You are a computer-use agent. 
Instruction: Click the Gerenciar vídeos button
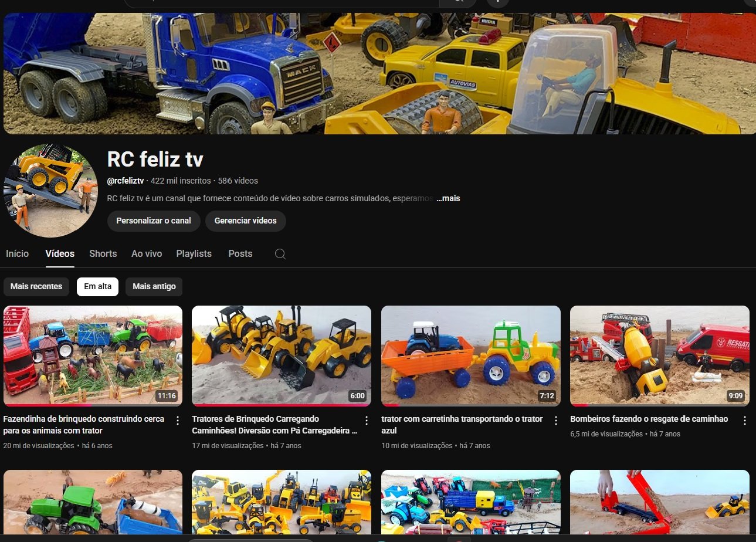point(245,221)
